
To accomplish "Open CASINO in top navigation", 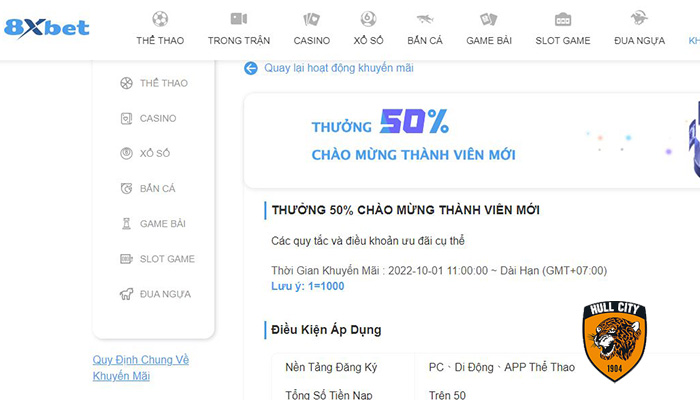I will (x=312, y=41).
